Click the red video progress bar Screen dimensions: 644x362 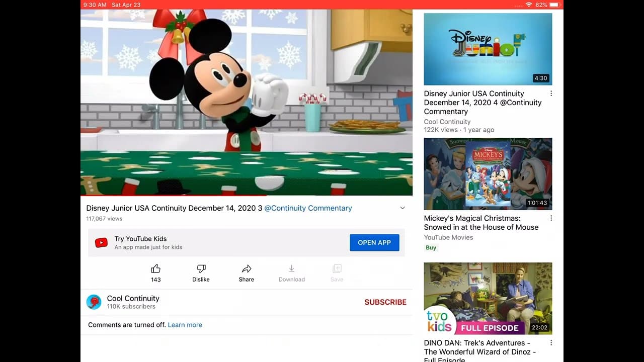(x=247, y=195)
